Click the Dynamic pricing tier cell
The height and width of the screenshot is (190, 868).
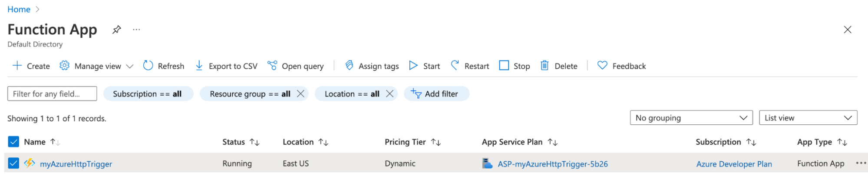pyautogui.click(x=400, y=163)
